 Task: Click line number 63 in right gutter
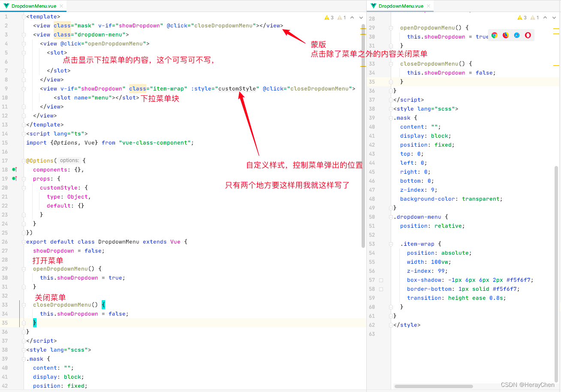tap(372, 334)
